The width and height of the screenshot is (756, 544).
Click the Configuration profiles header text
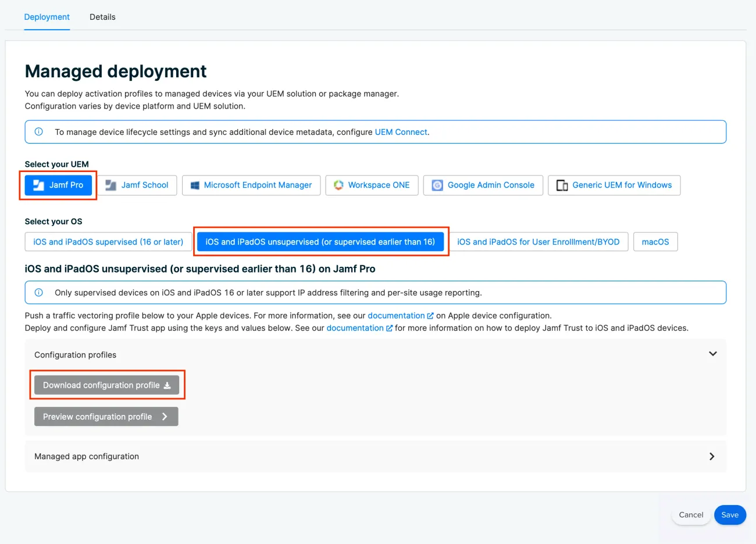[x=76, y=355]
